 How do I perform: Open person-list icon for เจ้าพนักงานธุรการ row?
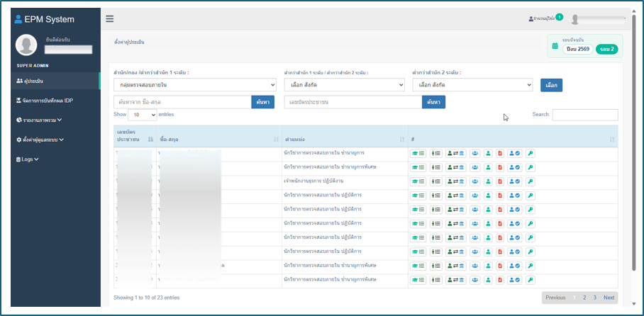(x=435, y=181)
